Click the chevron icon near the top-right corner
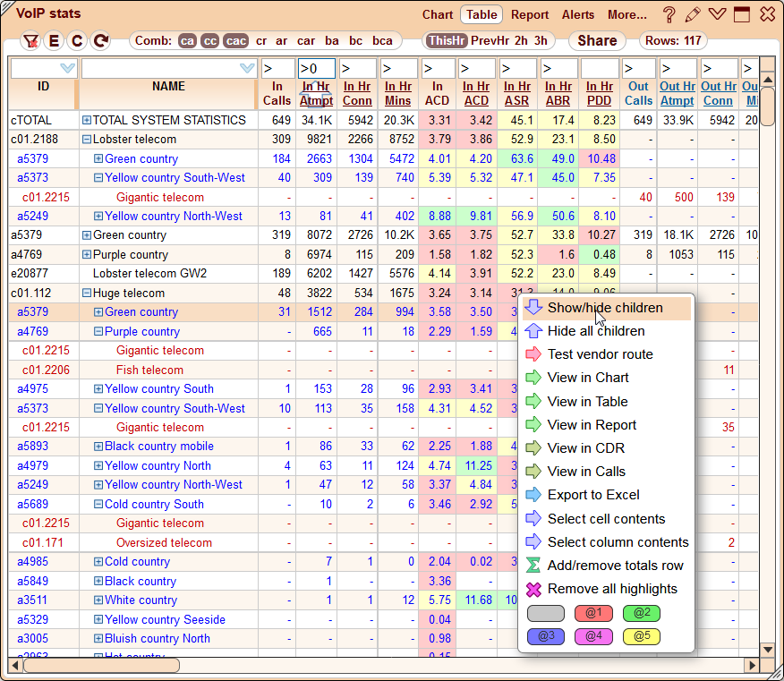The image size is (784, 681). [715, 14]
